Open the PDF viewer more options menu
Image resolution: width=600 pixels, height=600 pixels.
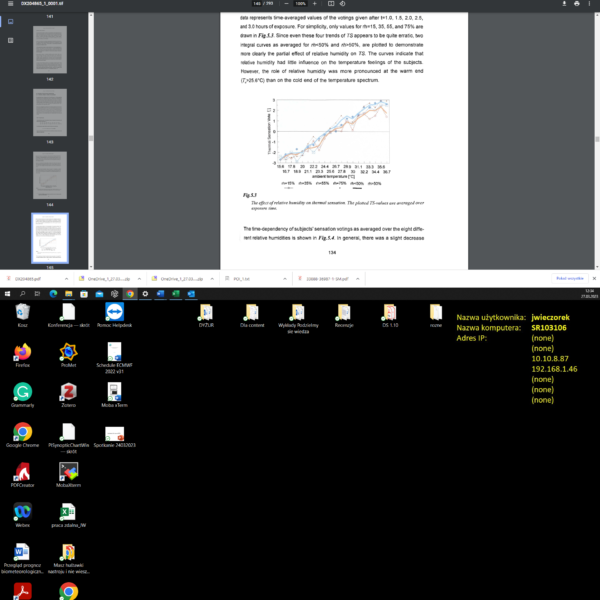tap(590, 6)
